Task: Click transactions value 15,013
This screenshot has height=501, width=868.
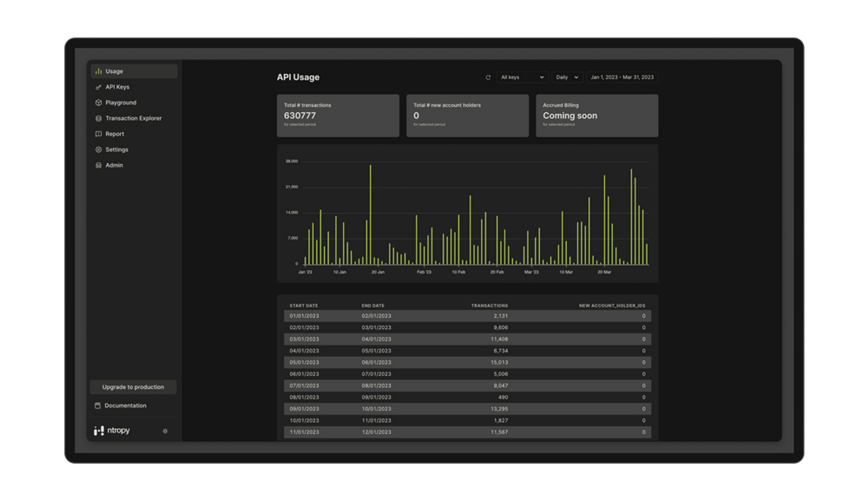Action: coord(499,363)
